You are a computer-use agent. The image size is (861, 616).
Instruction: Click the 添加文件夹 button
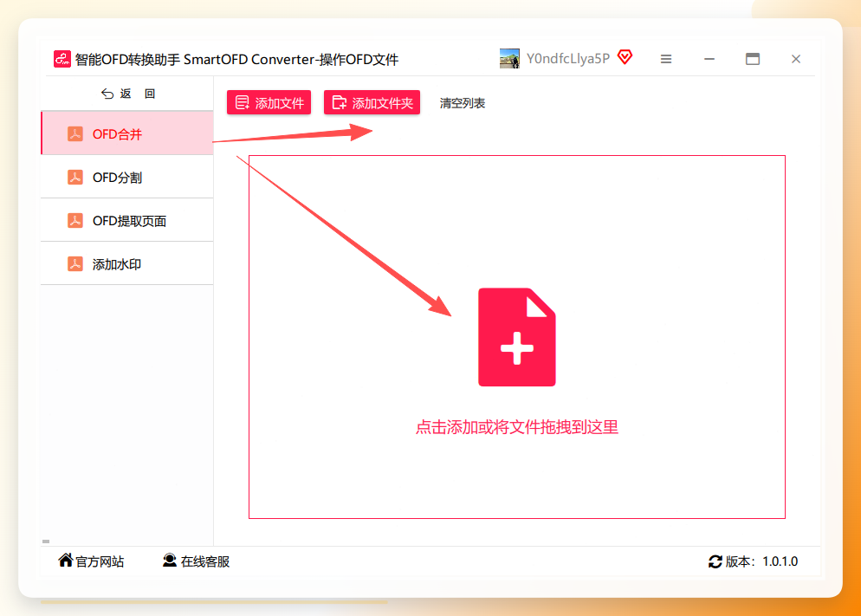coord(372,102)
